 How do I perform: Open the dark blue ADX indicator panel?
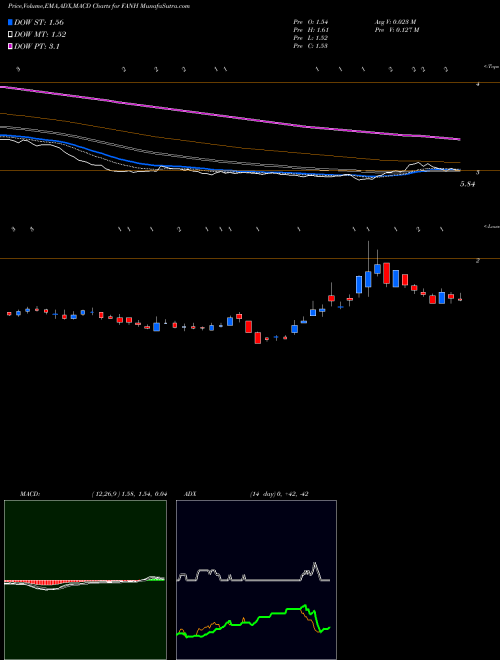coord(256,580)
